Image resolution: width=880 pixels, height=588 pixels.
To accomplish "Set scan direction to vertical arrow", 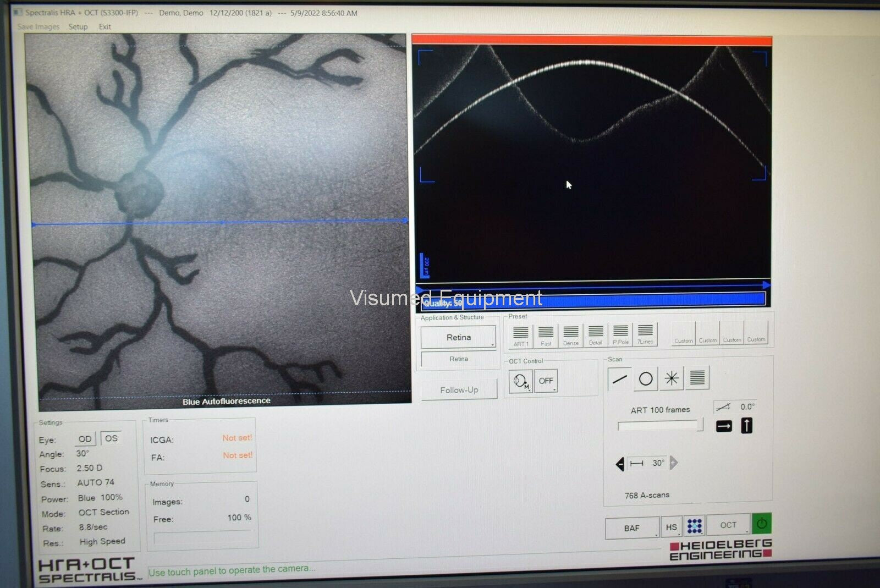I will [746, 425].
